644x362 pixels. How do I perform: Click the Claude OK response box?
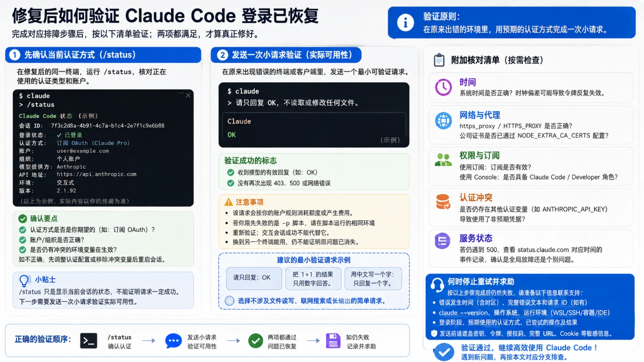(x=314, y=128)
